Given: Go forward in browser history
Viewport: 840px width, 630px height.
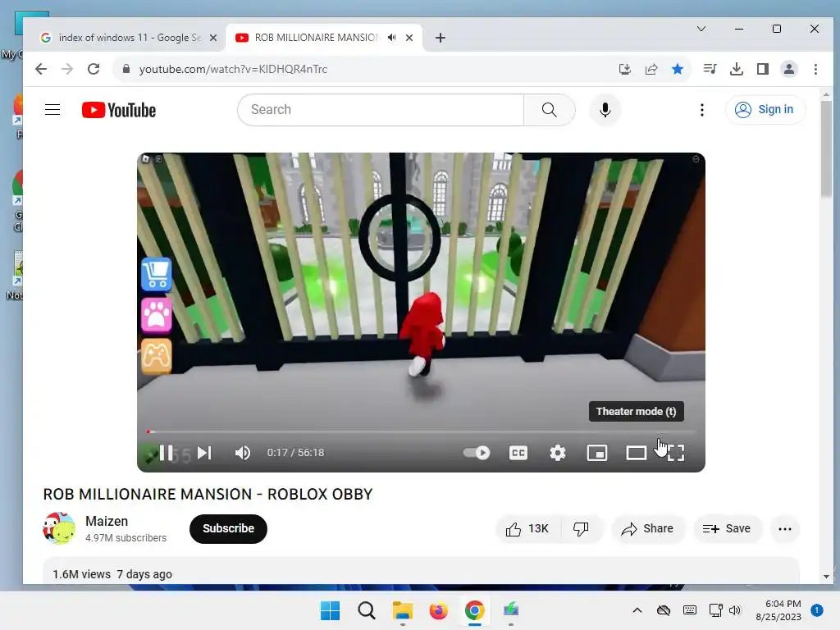Looking at the screenshot, I should pos(67,69).
